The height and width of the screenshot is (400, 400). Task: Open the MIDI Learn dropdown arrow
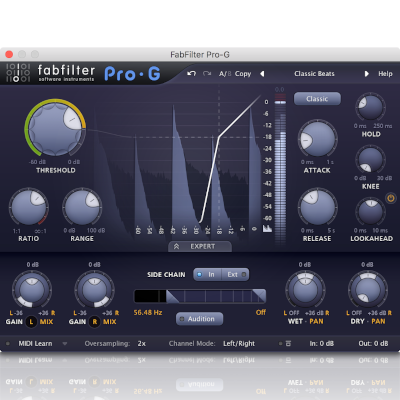[x=65, y=343]
